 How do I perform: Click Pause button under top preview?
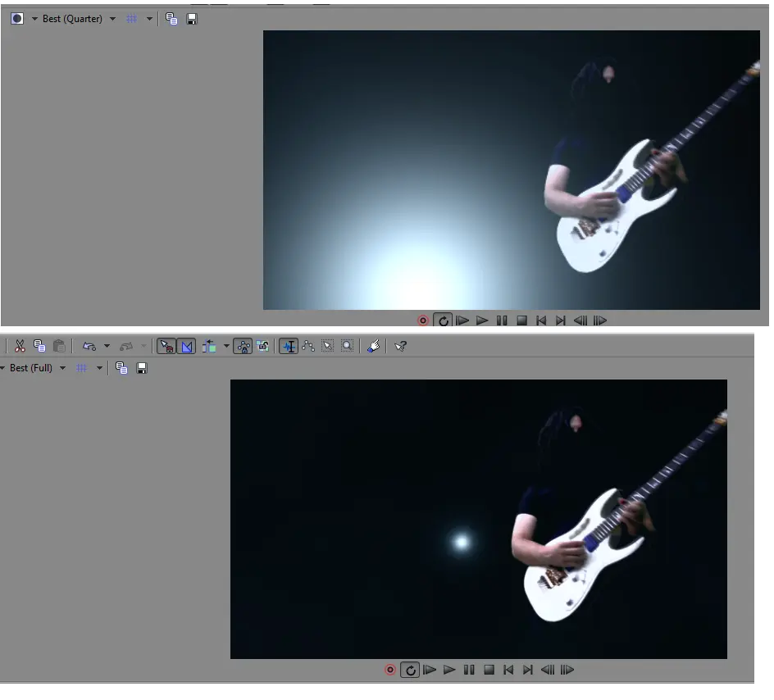502,320
